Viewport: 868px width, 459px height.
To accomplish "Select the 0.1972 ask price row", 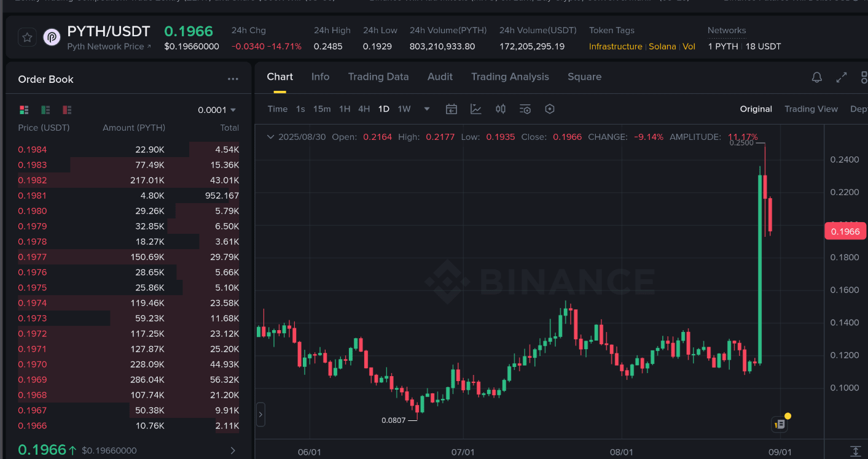I will [x=128, y=334].
